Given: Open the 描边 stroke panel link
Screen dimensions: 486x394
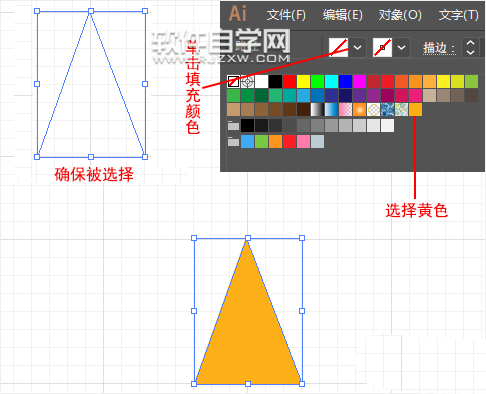Looking at the screenshot, I should click(438, 48).
